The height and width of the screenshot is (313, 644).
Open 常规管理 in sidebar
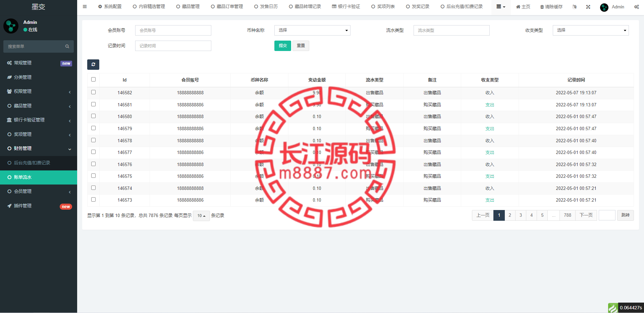pos(39,63)
